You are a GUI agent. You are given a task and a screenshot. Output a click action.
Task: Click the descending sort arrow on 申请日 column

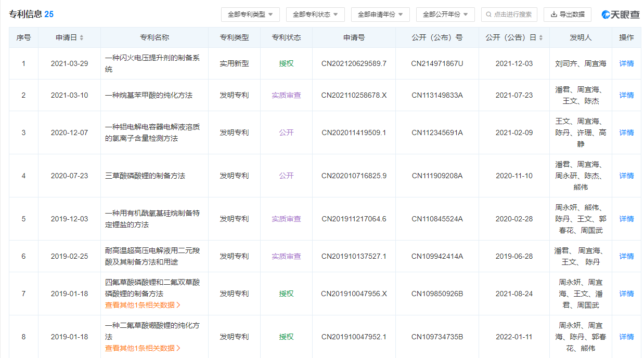[x=82, y=39]
